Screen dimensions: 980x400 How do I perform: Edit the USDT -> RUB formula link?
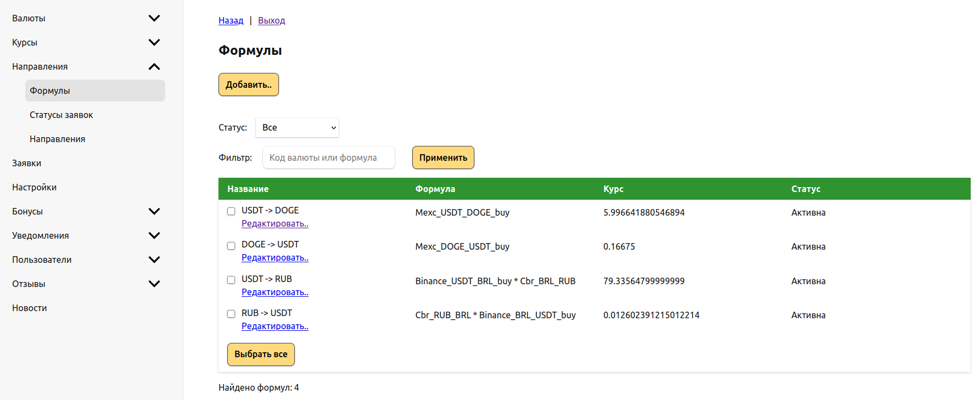pos(275,292)
